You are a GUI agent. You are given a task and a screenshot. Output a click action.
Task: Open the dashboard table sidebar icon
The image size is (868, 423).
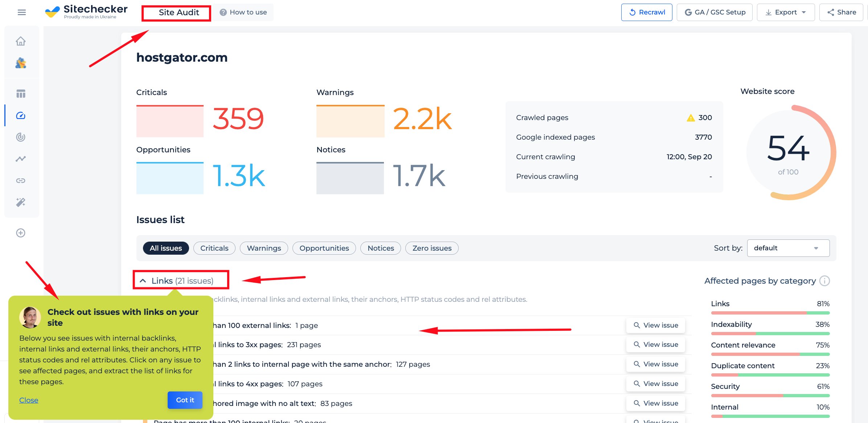pyautogui.click(x=21, y=94)
